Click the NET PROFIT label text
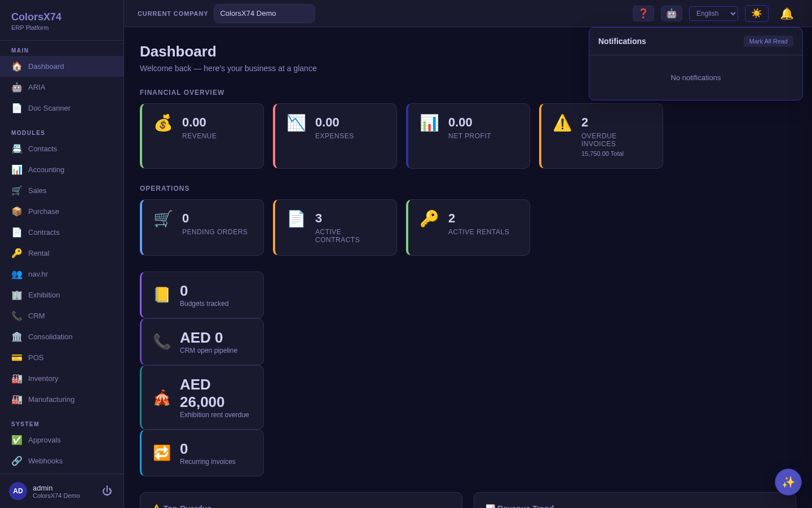Screen dimensions: 812x508 470,136
